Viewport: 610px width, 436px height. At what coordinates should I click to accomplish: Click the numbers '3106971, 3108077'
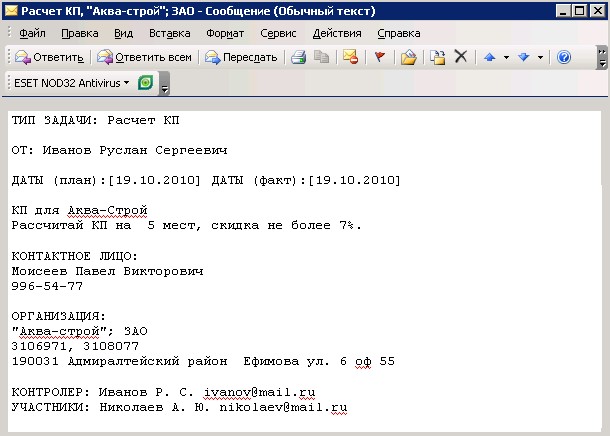pos(75,346)
